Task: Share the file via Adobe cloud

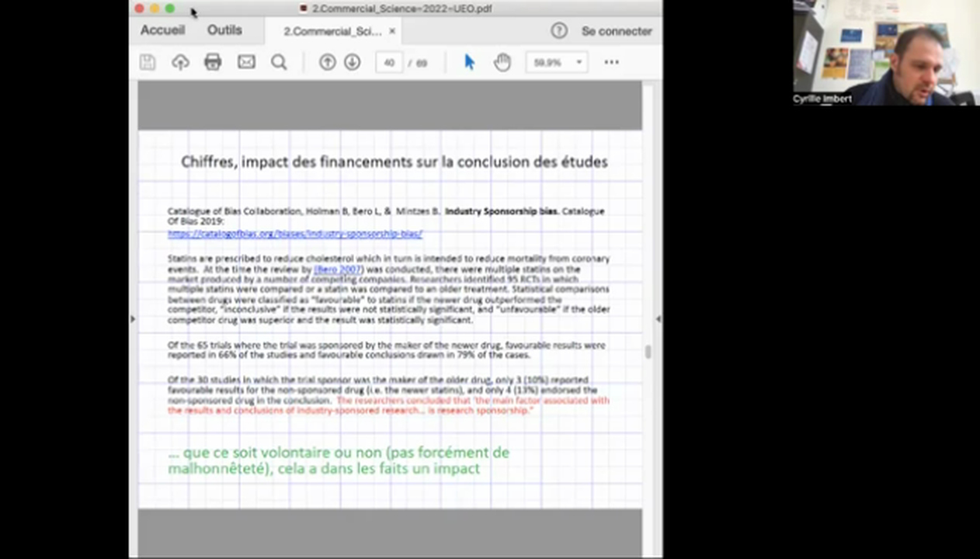Action: [179, 62]
